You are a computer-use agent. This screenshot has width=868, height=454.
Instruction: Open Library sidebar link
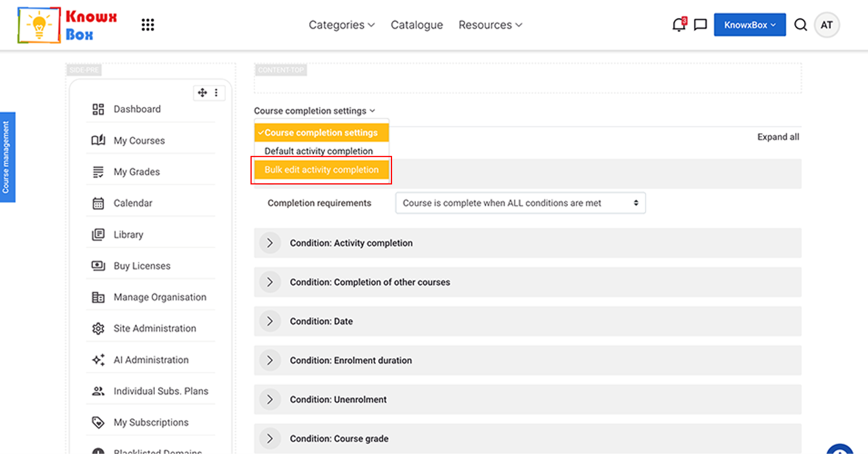[128, 235]
